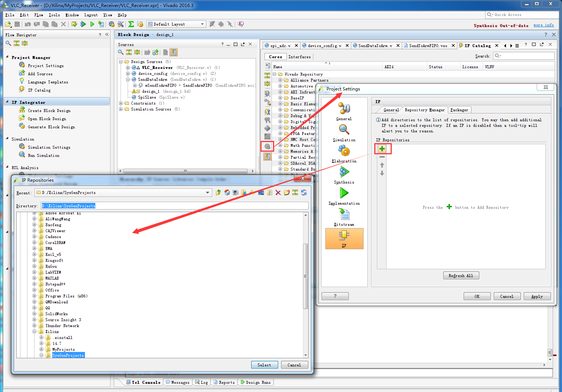Expand the Constraints node in Sources

pyautogui.click(x=121, y=103)
